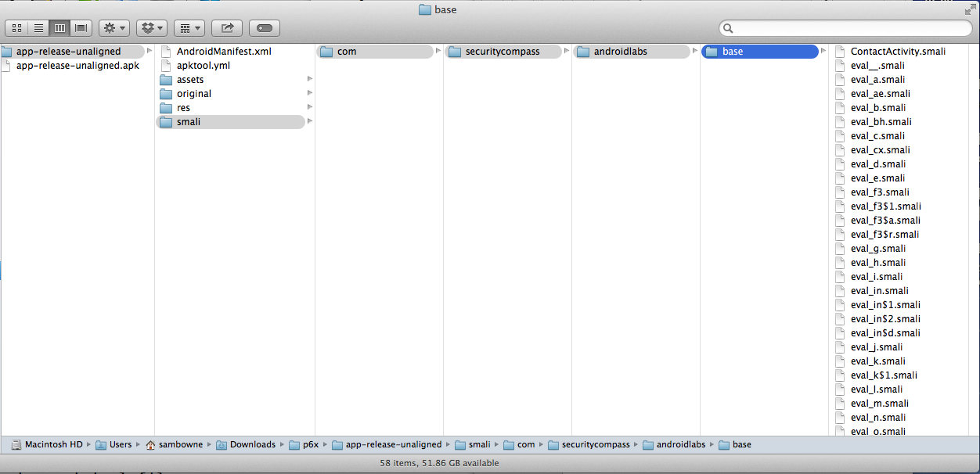Expand arrow next to original folder
Viewport: 980px width, 474px height.
tap(310, 93)
